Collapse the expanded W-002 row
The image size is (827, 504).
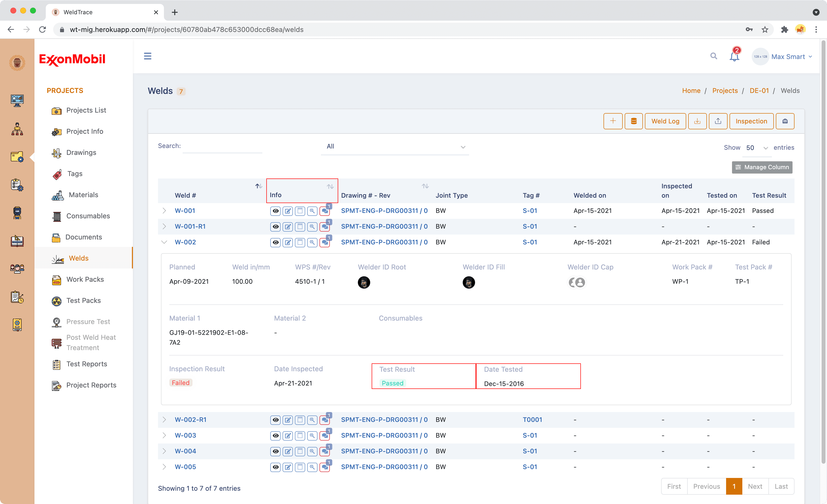pos(164,242)
